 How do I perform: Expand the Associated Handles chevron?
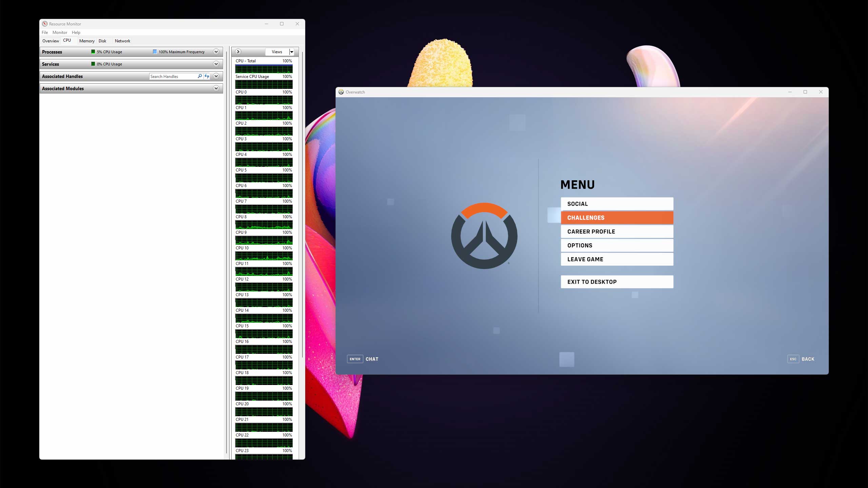216,76
